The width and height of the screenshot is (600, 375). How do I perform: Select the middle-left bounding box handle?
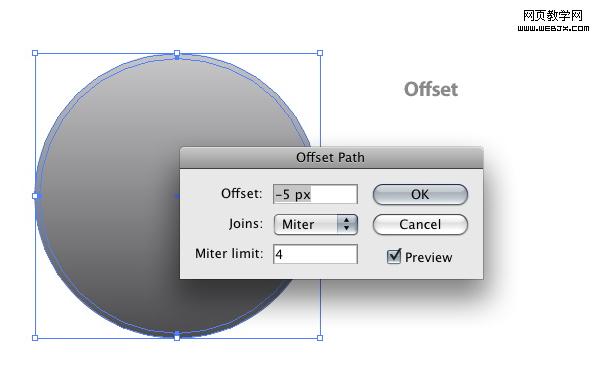[x=35, y=196]
